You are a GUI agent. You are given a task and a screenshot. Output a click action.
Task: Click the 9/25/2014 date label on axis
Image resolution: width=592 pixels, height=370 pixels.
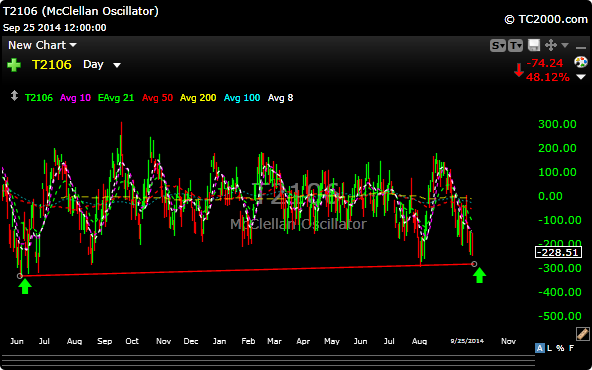point(467,341)
